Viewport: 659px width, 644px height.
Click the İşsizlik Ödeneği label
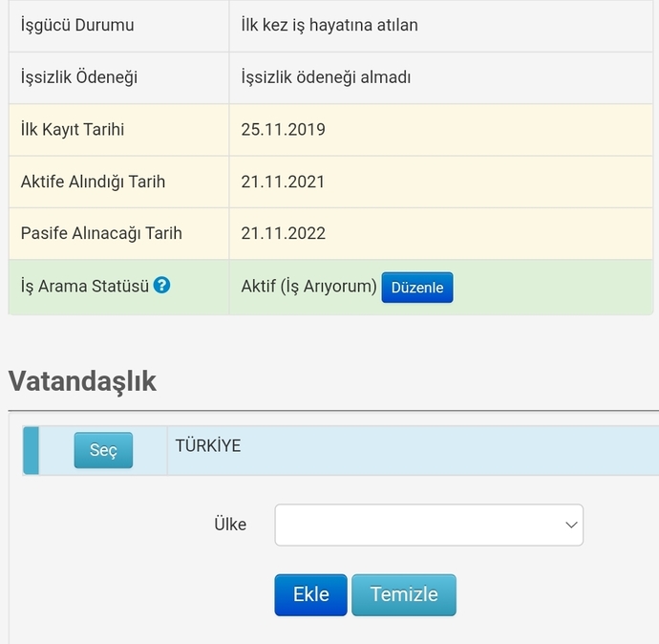79,77
